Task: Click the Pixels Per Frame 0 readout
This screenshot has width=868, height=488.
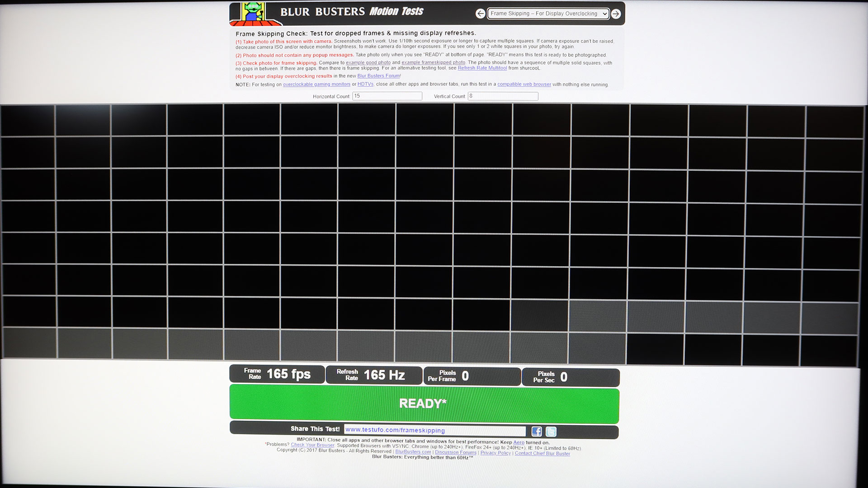Action: coord(472,376)
